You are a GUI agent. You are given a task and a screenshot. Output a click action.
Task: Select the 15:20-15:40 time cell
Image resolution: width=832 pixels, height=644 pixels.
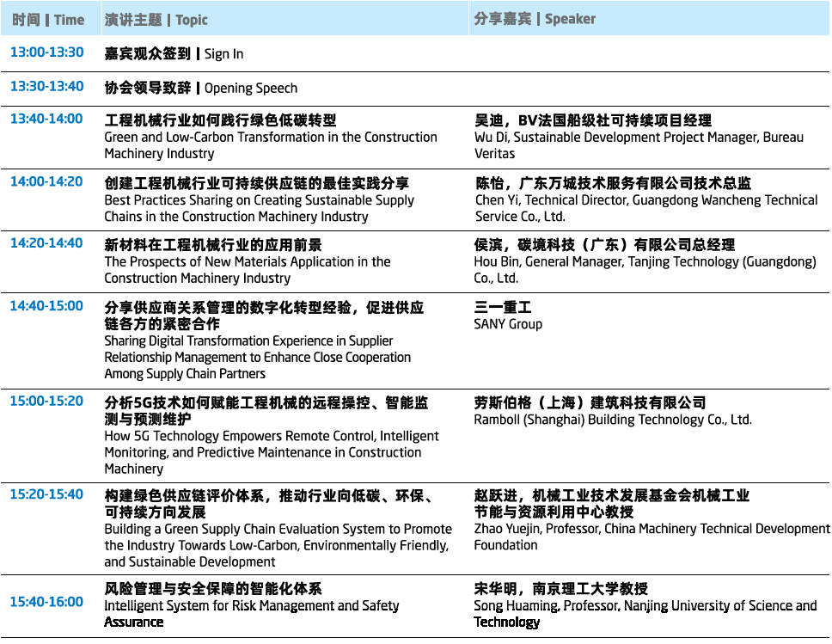point(46,494)
